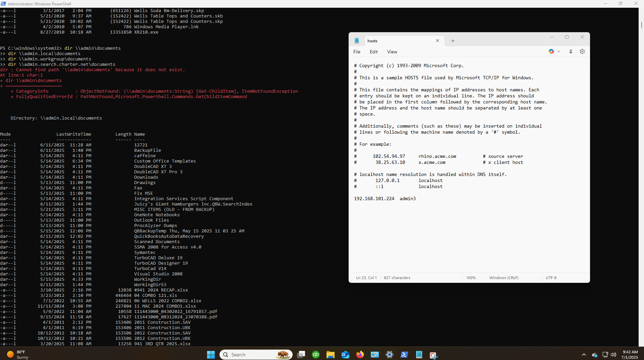Click the 04 COMBO 121.xls file entry

pos(156,295)
